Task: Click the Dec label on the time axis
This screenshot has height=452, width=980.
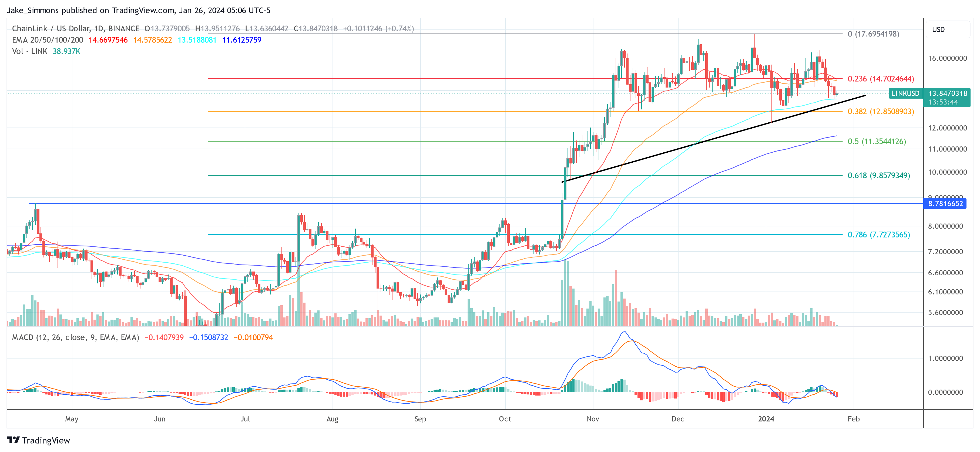Action: [x=678, y=419]
